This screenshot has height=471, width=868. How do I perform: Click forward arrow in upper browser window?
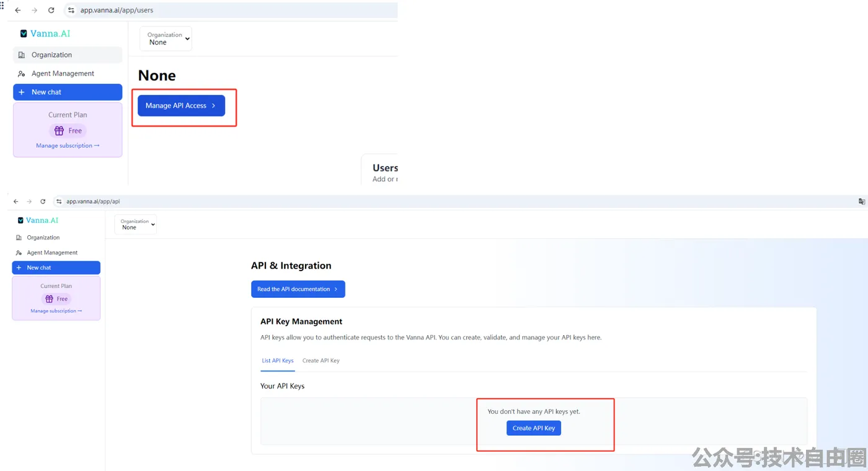[x=35, y=11]
